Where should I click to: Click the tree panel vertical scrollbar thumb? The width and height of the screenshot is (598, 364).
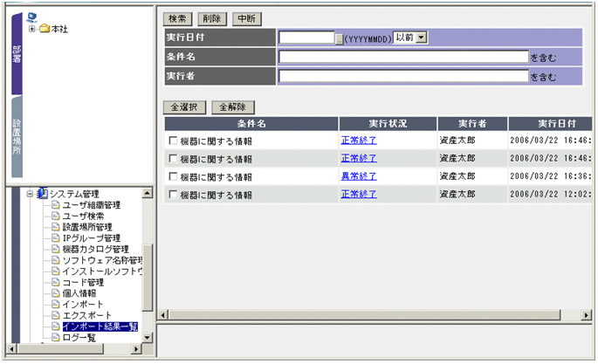point(148,277)
